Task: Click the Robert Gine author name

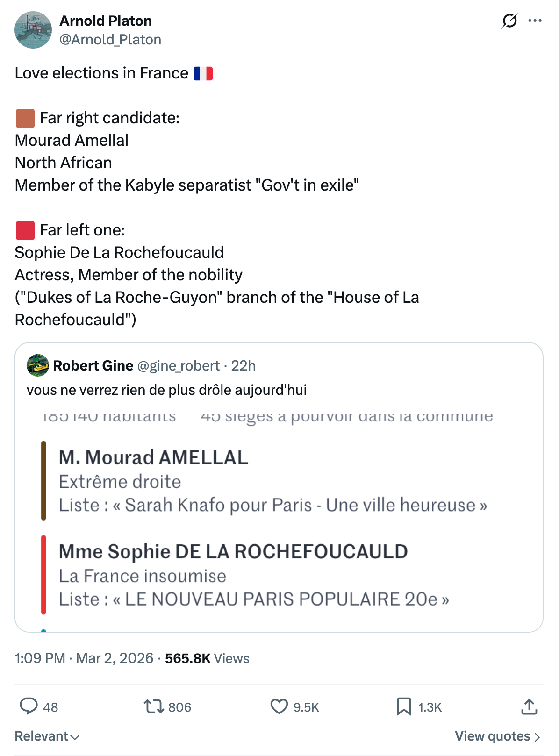Action: 93,365
